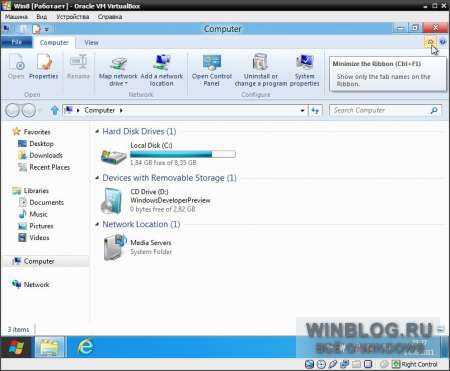Minimize the Ribbon with arrow button
Viewport: 450px width, 371px height.
(431, 42)
